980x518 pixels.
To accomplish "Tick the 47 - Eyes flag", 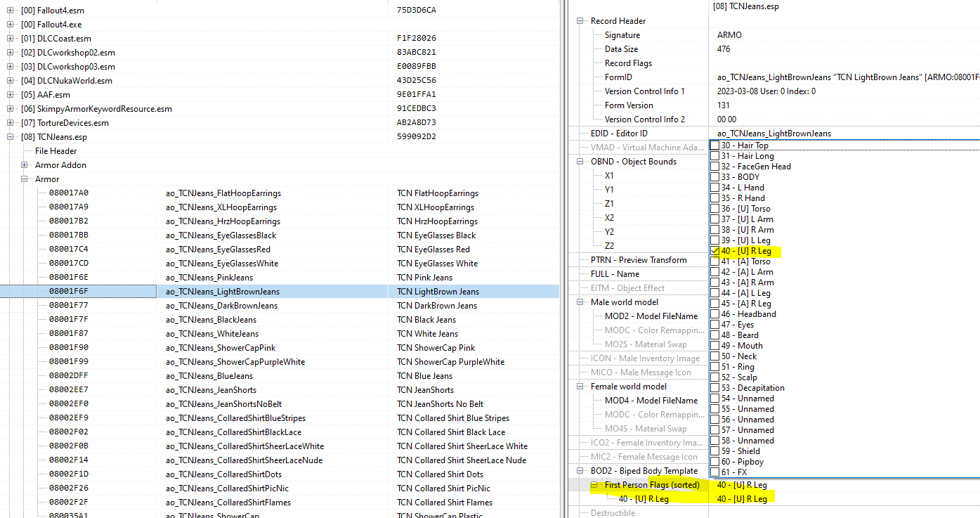I will click(715, 325).
